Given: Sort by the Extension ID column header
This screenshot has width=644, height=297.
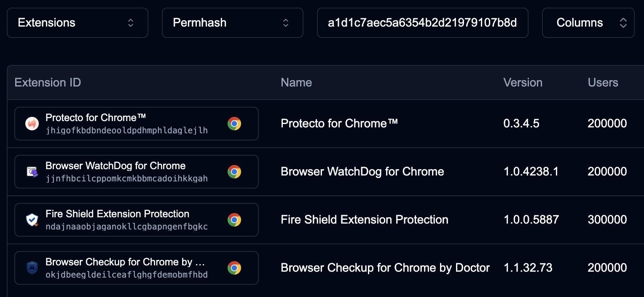Looking at the screenshot, I should click(x=48, y=83).
